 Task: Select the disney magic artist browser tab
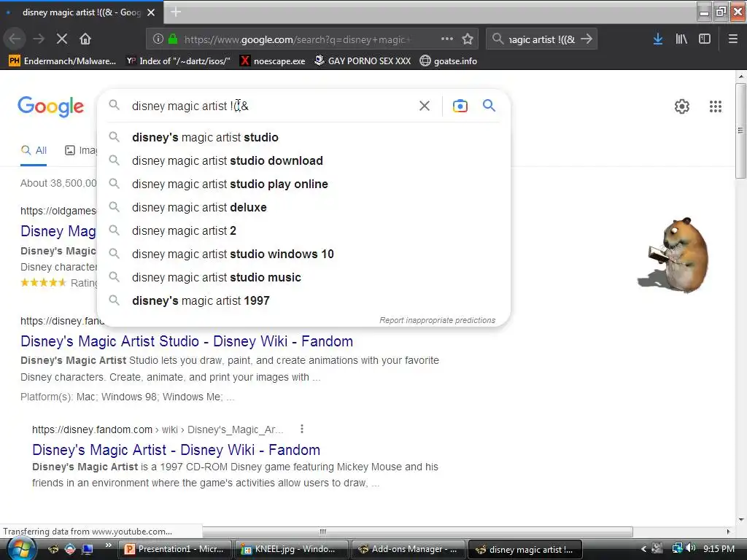[81, 12]
